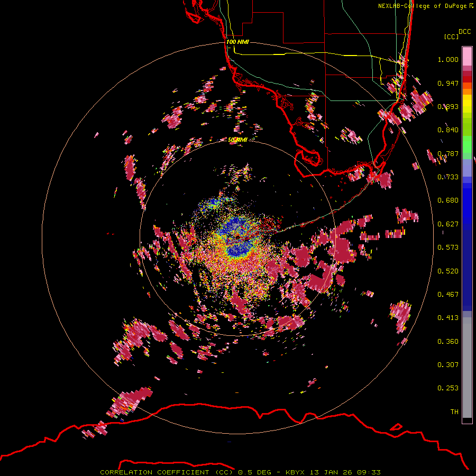
Task: Select the 0.307 legend value
Action: tap(448, 365)
